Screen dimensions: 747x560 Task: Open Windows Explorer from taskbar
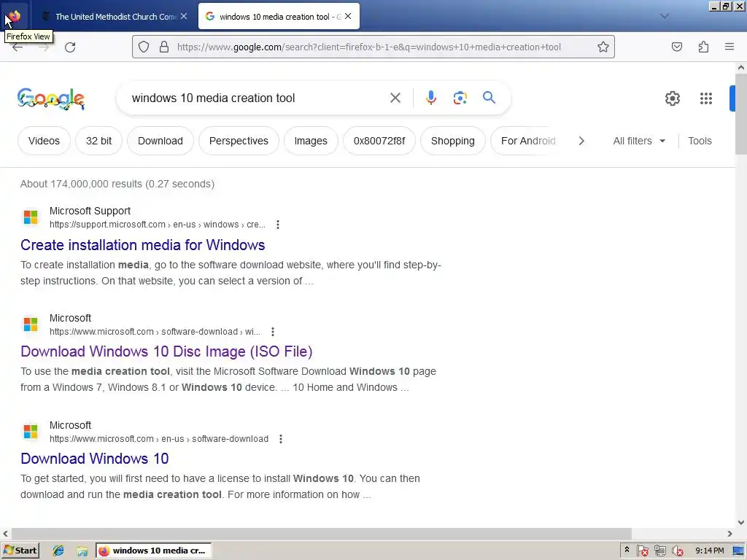82,551
